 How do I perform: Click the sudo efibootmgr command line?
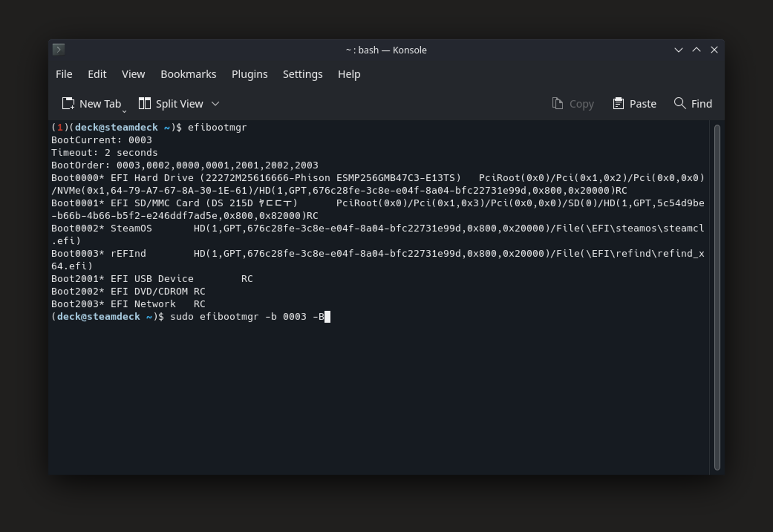pos(247,317)
